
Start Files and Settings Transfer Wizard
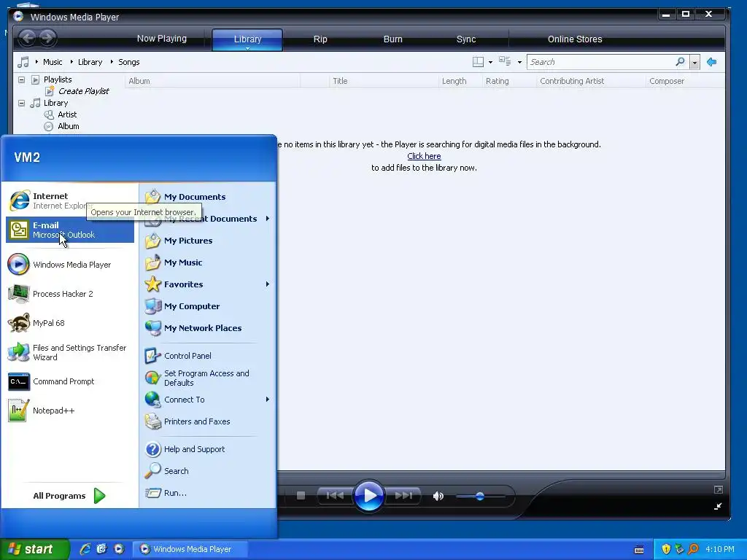[69, 352]
